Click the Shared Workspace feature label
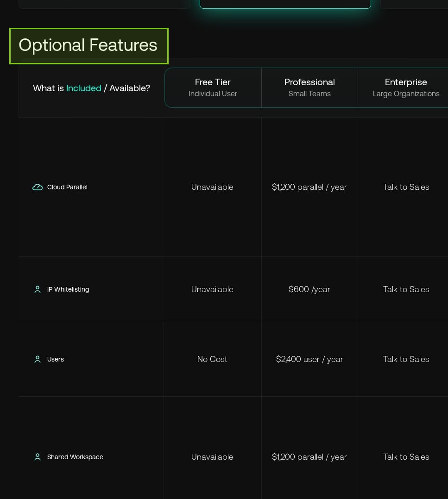 [75, 457]
